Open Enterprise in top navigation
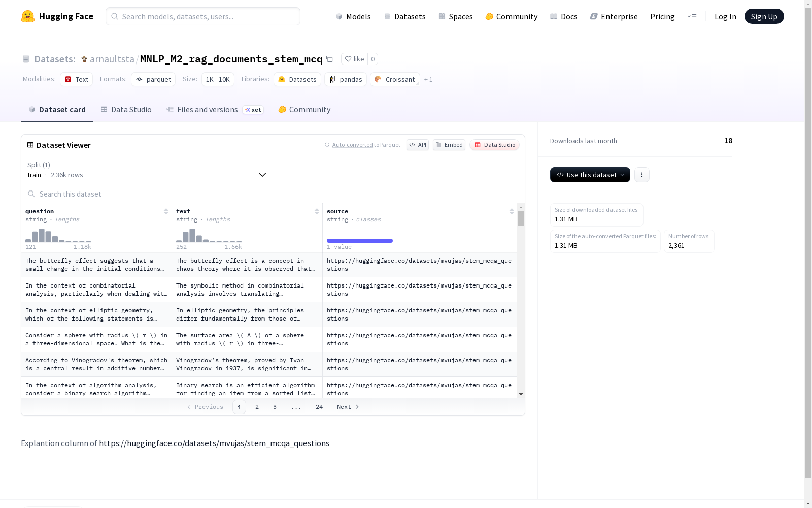Viewport: 812px width, 508px height. [614, 16]
